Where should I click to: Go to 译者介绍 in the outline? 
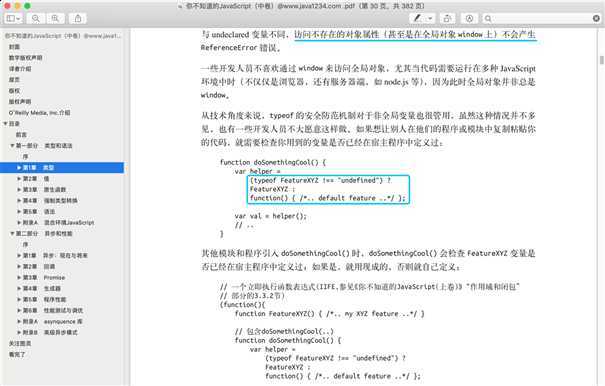[x=20, y=69]
